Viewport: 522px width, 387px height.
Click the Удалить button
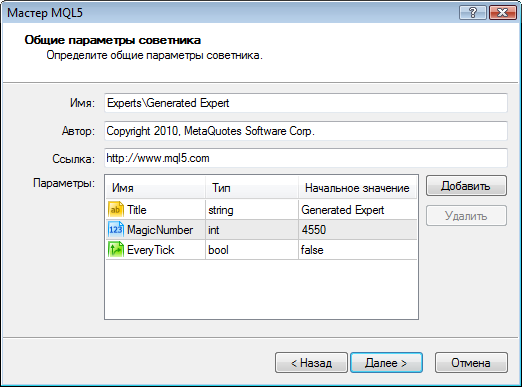pos(466,216)
